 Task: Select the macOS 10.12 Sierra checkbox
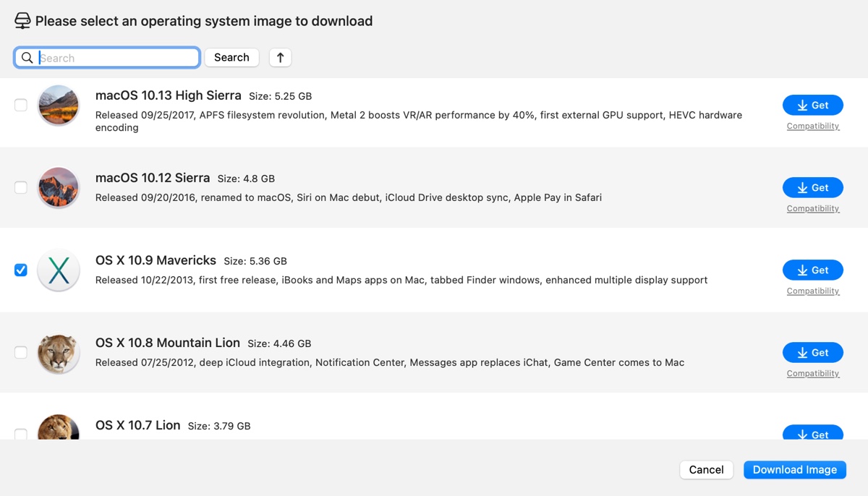coord(21,188)
